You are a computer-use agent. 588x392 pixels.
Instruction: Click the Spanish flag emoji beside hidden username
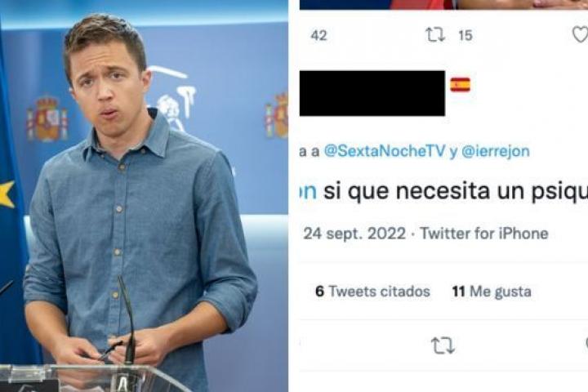[x=460, y=85]
